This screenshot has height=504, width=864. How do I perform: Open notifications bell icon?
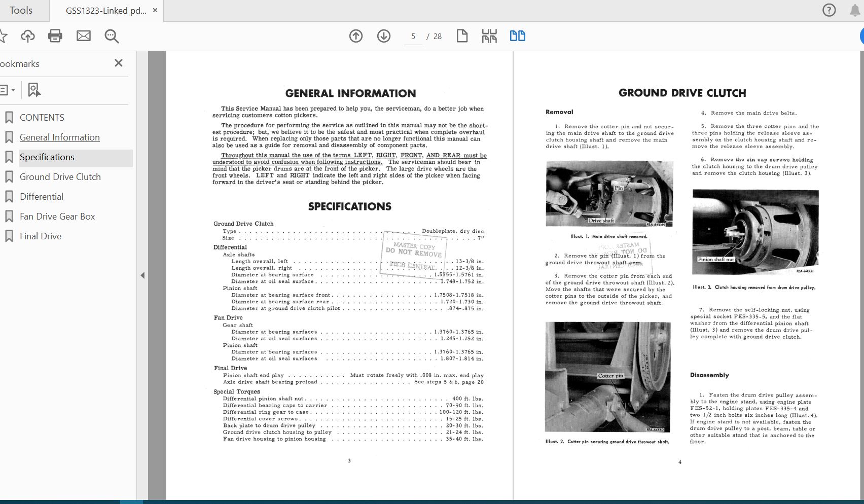(855, 10)
